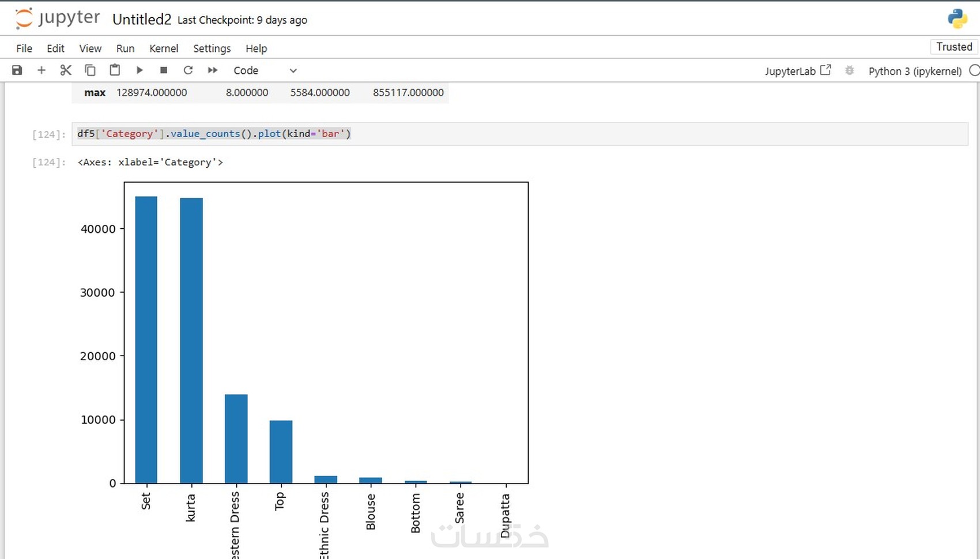Screen dimensions: 980x559
Task: Copy the selected cell using the toolbar icon
Action: pyautogui.click(x=90, y=70)
